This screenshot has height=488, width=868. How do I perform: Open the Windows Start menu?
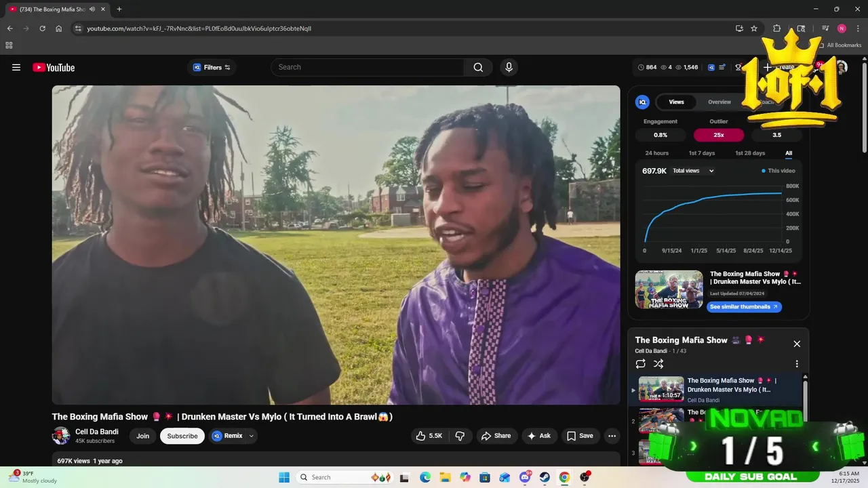pos(283,477)
